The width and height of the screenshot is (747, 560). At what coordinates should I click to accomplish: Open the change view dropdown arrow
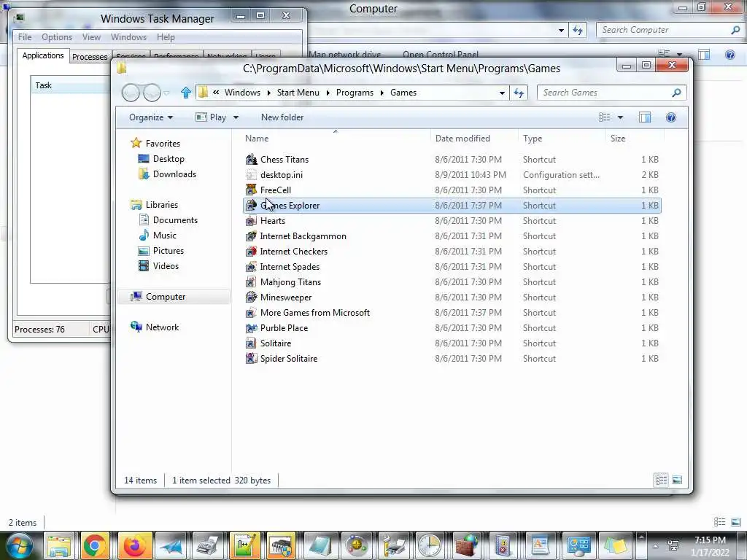pyautogui.click(x=620, y=117)
